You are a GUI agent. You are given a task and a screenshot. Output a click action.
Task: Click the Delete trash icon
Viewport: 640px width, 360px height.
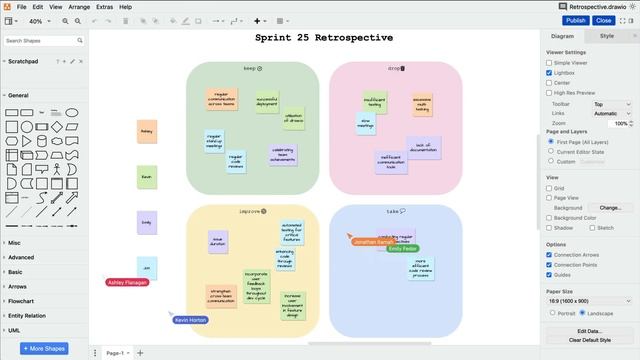point(126,21)
